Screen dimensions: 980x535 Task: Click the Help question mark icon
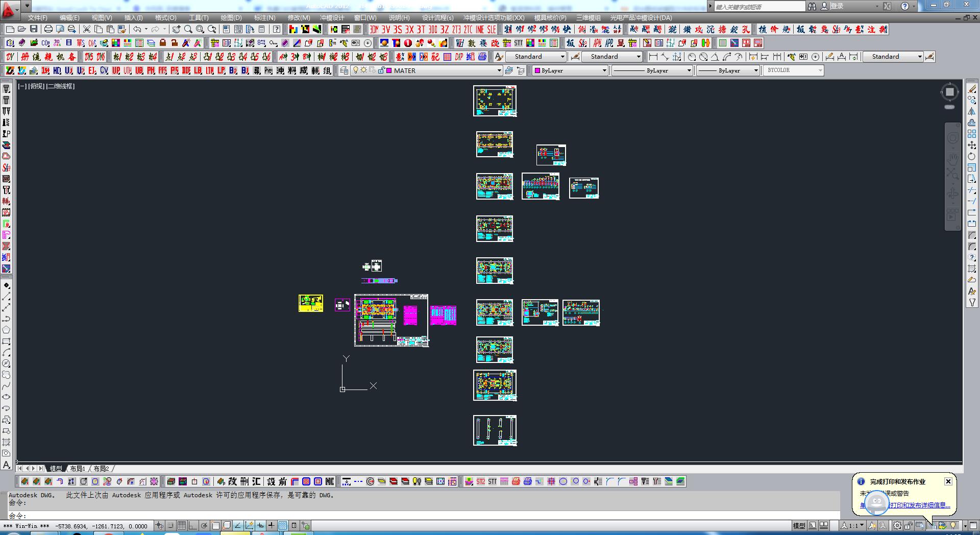point(904,6)
